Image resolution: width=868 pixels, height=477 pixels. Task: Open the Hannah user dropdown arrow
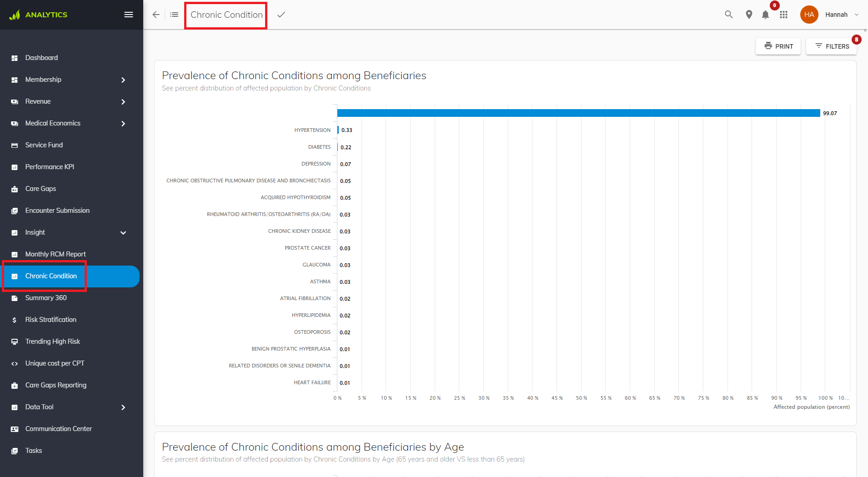pyautogui.click(x=857, y=15)
